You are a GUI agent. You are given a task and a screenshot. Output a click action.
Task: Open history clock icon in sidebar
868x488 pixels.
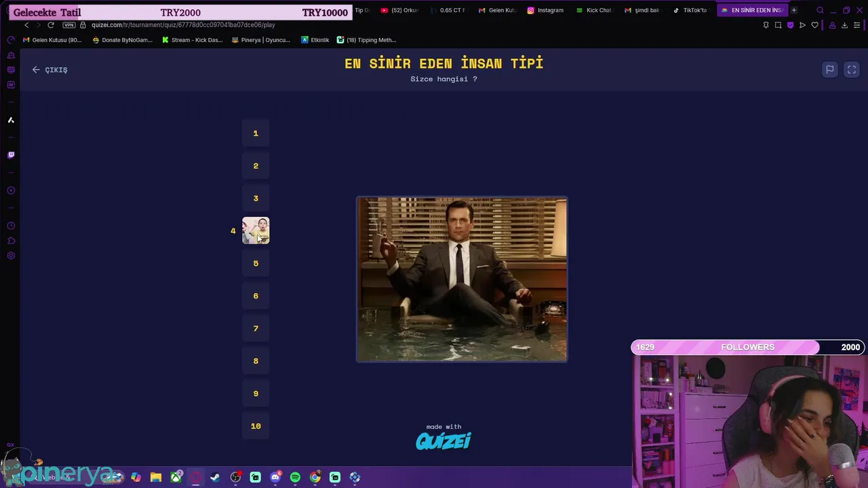[x=11, y=226]
